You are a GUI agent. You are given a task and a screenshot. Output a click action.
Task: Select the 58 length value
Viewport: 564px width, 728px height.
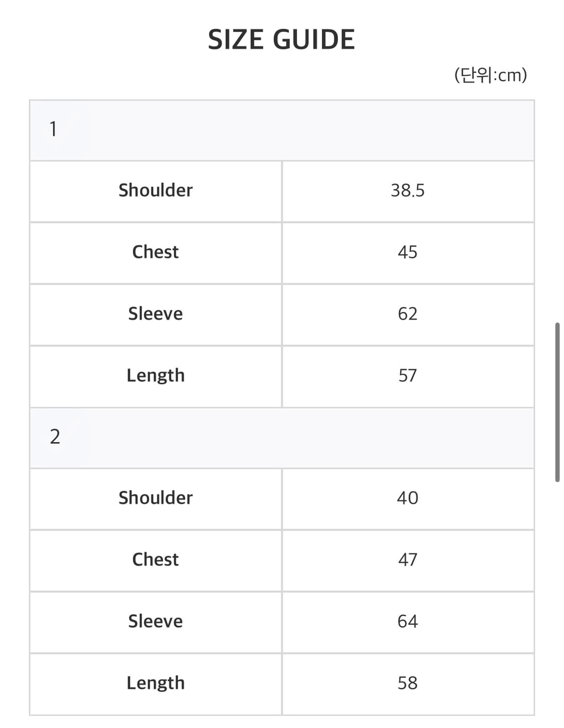[408, 683]
